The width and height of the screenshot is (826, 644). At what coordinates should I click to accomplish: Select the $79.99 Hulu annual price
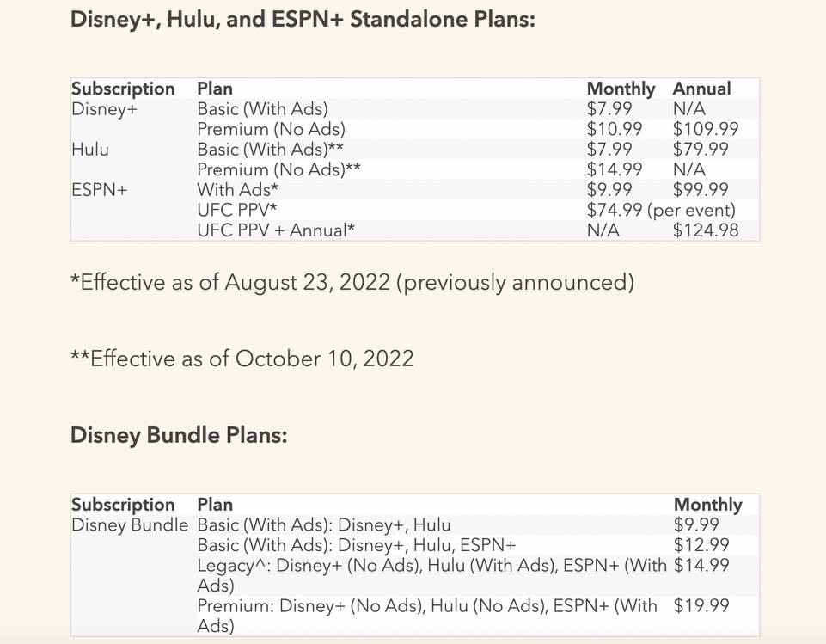coord(701,150)
